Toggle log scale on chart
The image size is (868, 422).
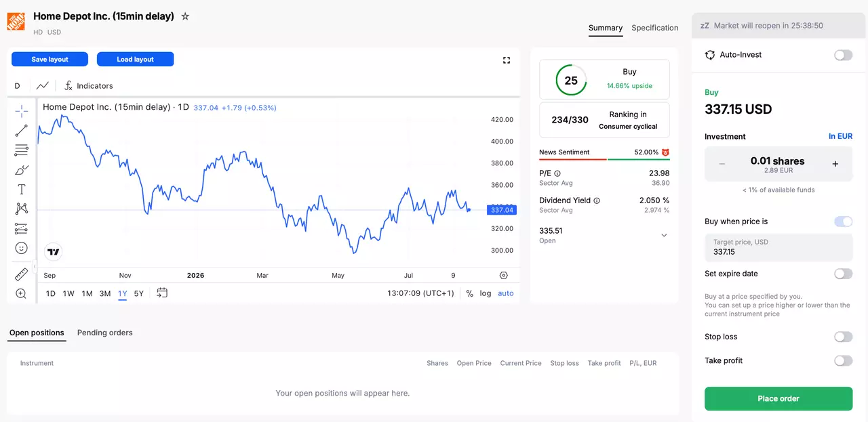(486, 293)
